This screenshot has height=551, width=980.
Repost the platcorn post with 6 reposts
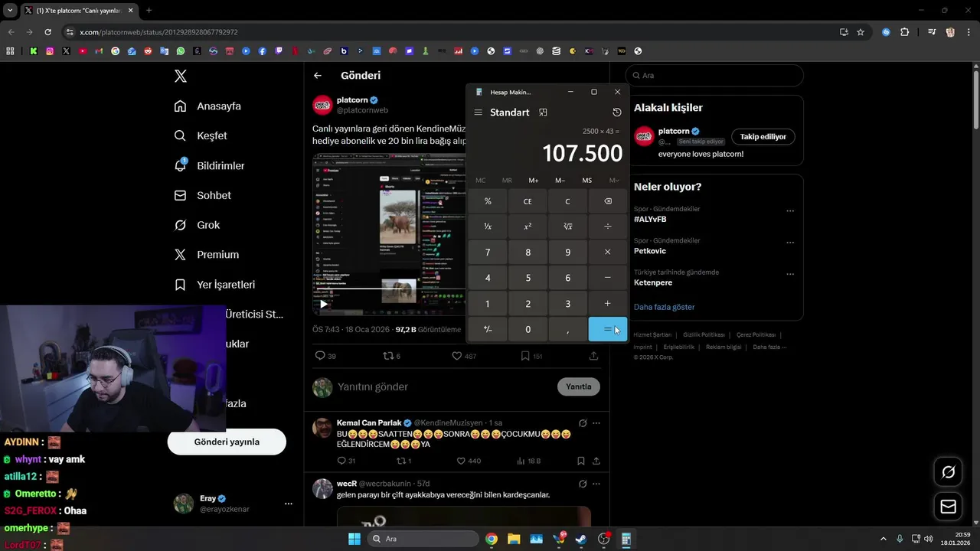coord(391,356)
